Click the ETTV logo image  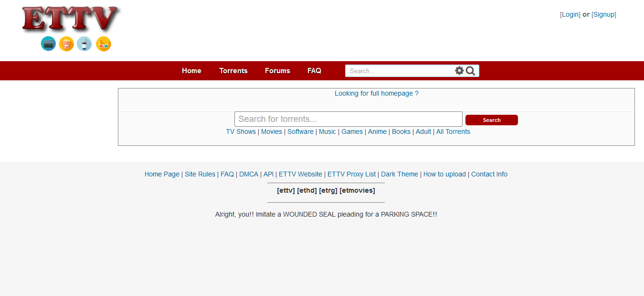[x=71, y=29]
